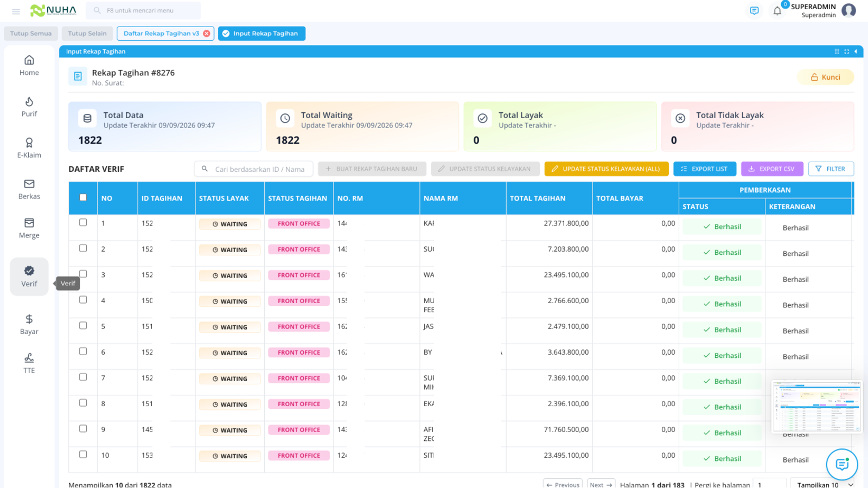The height and width of the screenshot is (488, 868).
Task: Open the Verif module
Action: 29,277
